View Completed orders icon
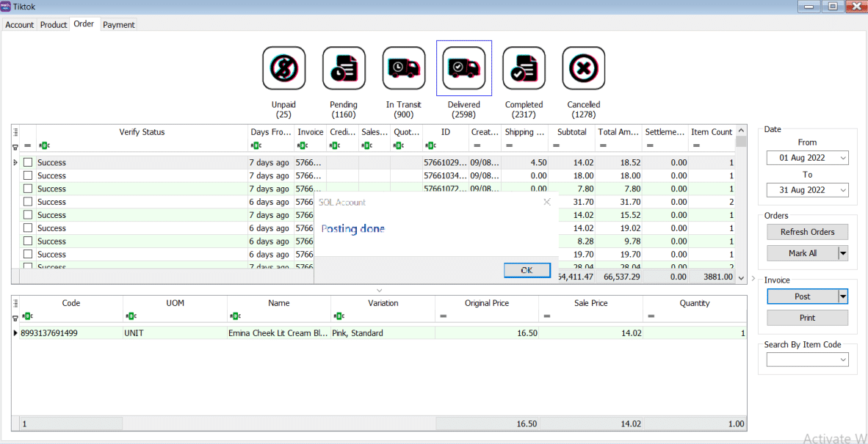 coord(524,68)
